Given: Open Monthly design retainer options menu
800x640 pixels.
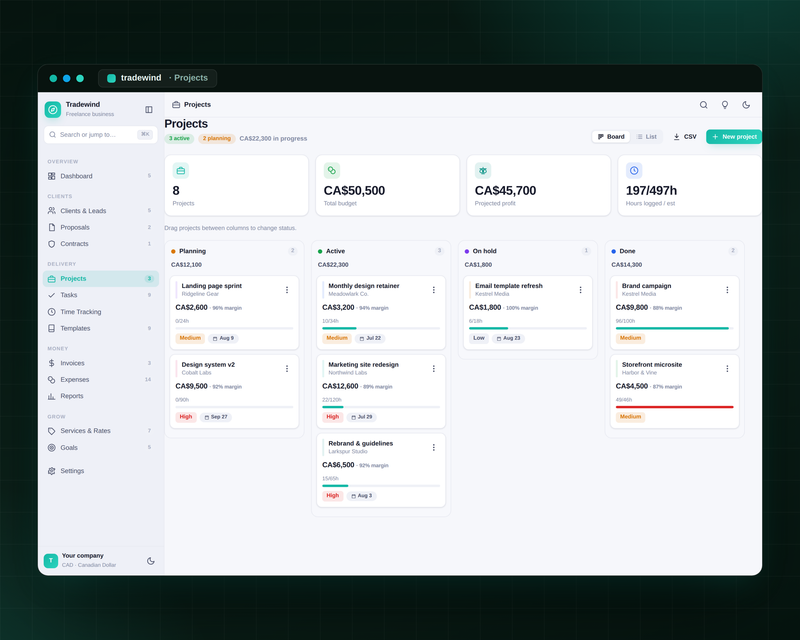Looking at the screenshot, I should pos(434,290).
